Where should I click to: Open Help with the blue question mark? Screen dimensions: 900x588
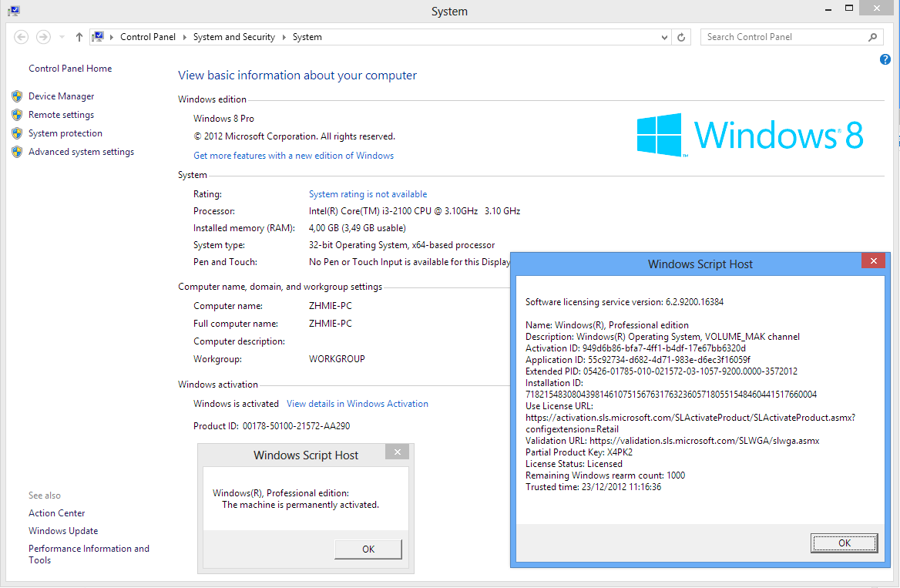point(885,59)
